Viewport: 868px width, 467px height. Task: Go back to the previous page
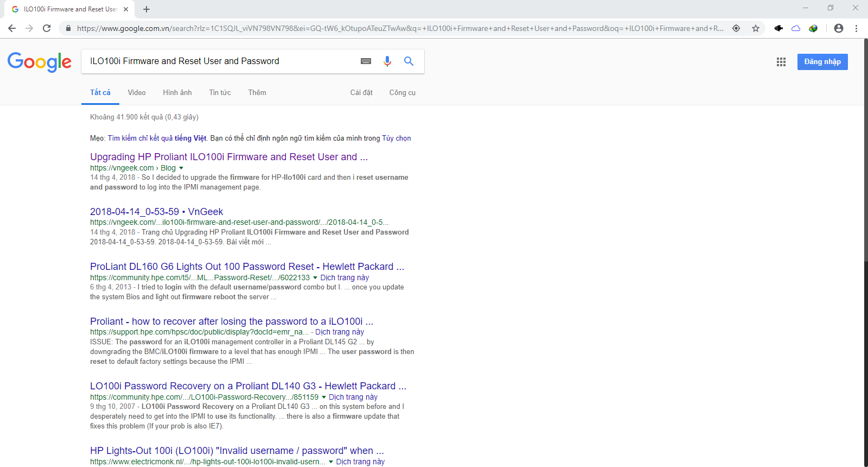(x=12, y=28)
